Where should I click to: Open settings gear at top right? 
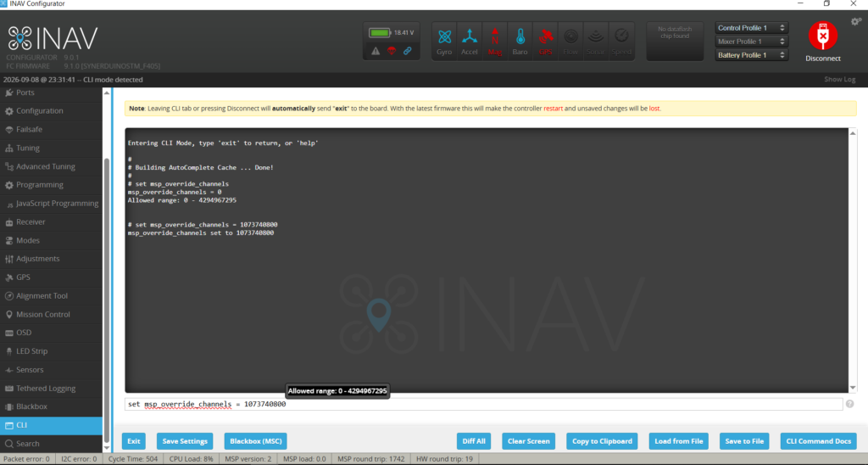[856, 21]
